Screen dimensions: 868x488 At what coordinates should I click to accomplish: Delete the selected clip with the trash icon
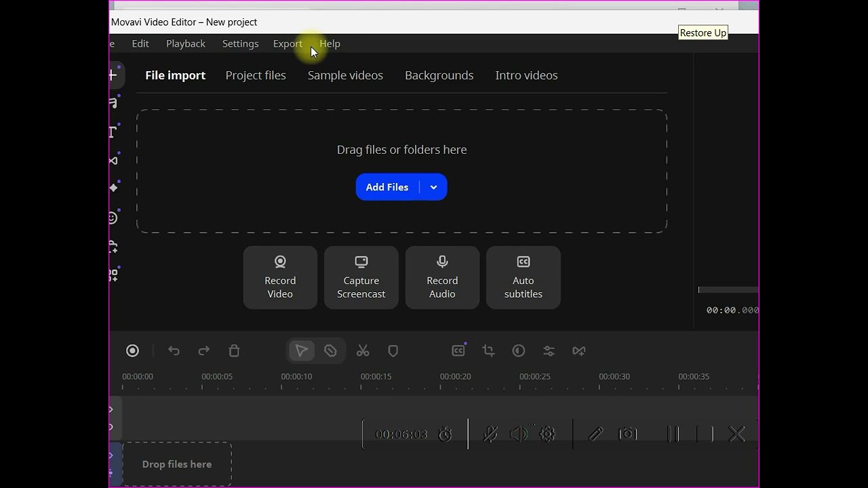click(x=234, y=350)
